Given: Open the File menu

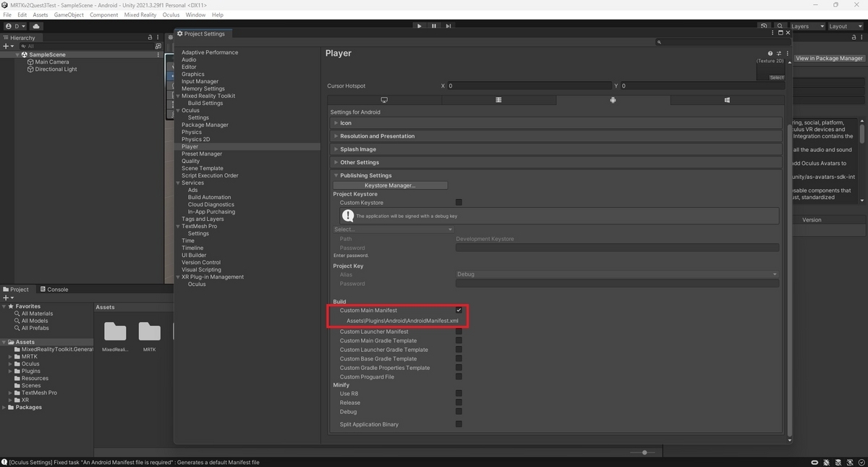Looking at the screenshot, I should pos(7,14).
